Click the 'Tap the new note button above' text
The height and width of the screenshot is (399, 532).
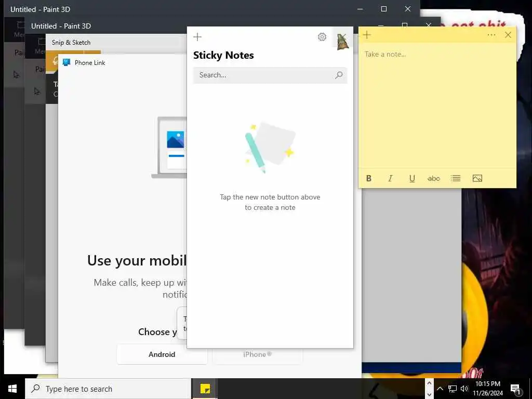pyautogui.click(x=270, y=197)
